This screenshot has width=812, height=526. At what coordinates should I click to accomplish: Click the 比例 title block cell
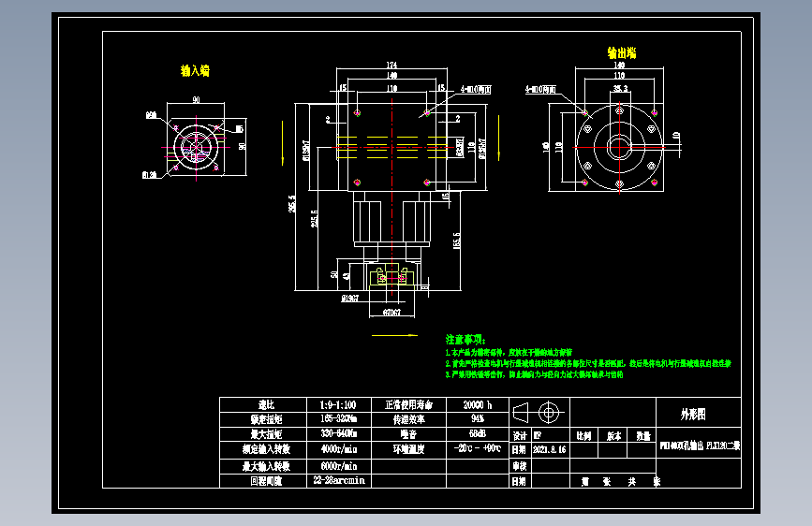pyautogui.click(x=583, y=435)
